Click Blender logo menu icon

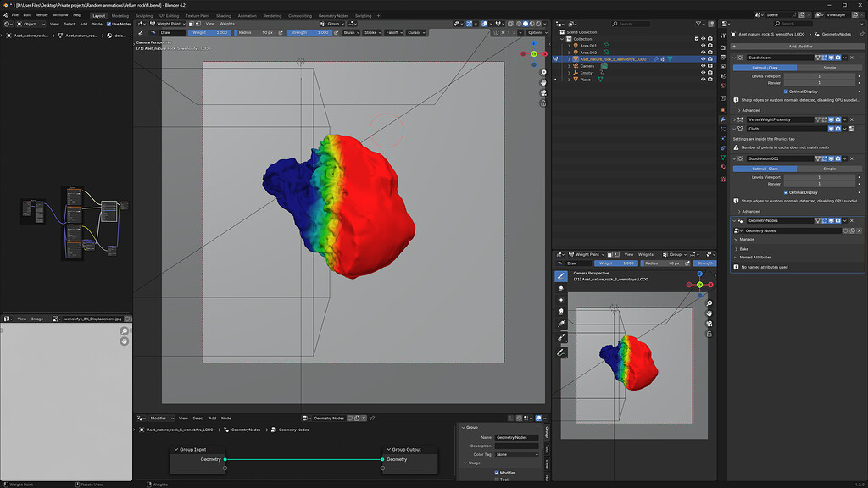click(x=6, y=15)
